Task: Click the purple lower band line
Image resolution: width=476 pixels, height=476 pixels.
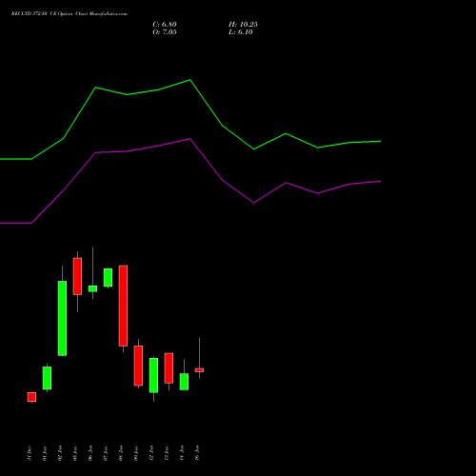Action: [x=190, y=181]
